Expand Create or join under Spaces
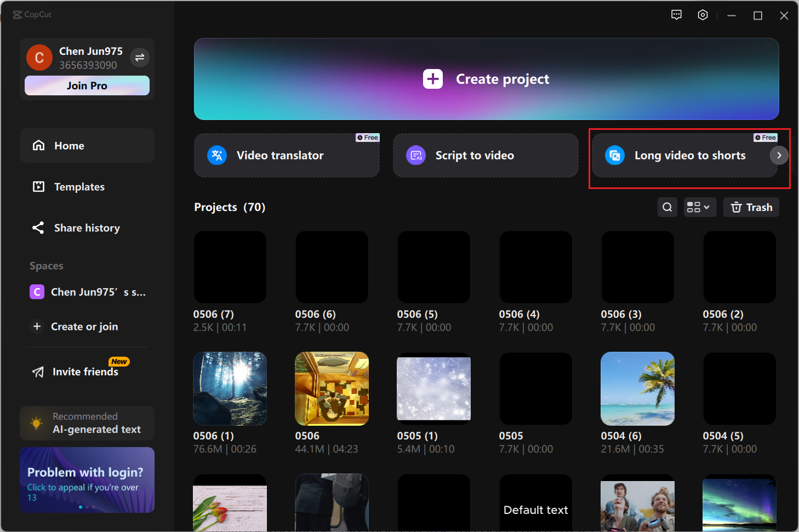799x532 pixels. [x=84, y=326]
